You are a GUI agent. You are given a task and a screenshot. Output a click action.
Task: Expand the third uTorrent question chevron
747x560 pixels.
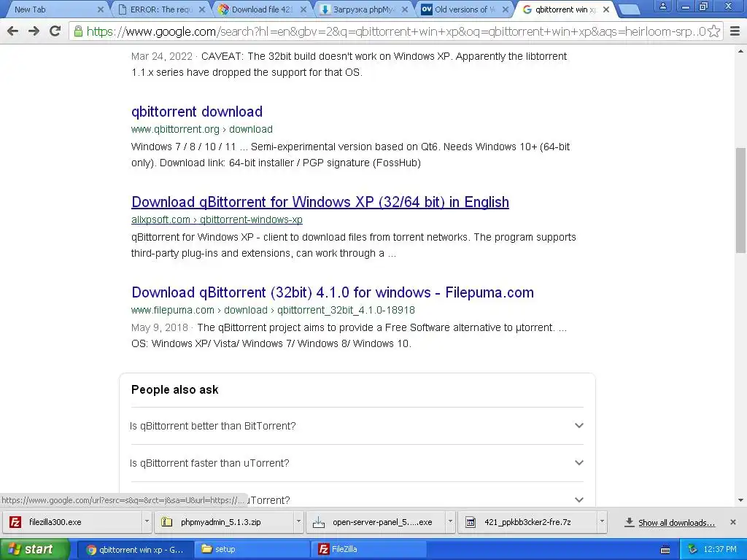(578, 500)
